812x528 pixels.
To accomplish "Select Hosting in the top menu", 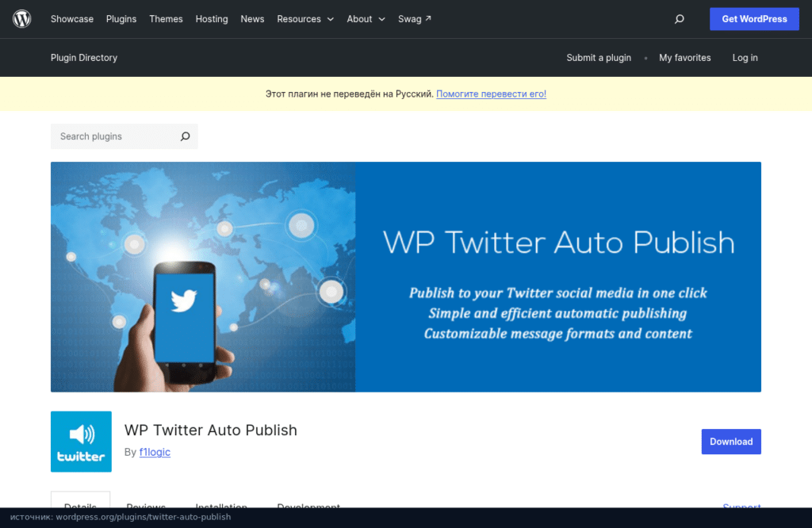I will (x=212, y=19).
